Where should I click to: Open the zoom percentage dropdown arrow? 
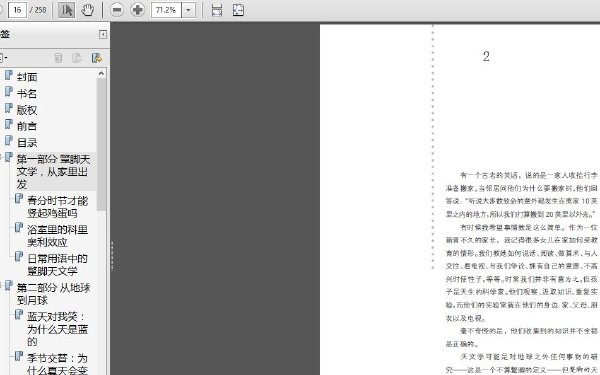click(188, 10)
